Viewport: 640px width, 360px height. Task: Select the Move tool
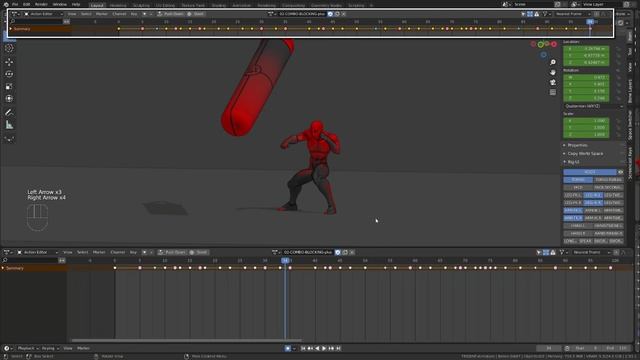pos(9,62)
